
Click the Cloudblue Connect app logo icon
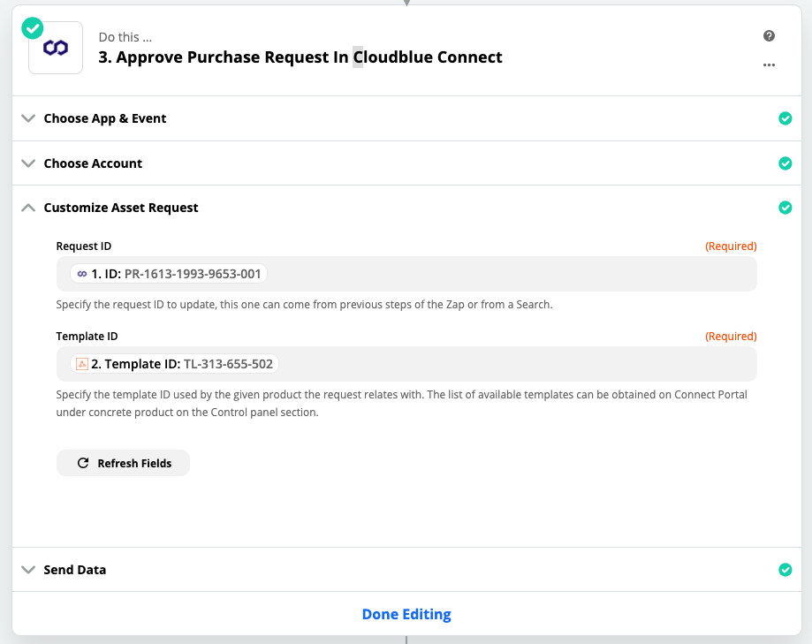[56, 48]
